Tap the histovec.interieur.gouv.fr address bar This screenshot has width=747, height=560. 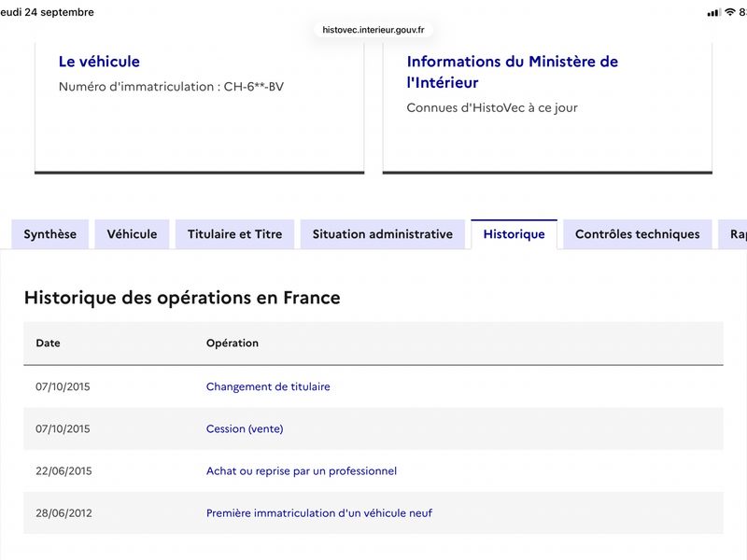373,30
